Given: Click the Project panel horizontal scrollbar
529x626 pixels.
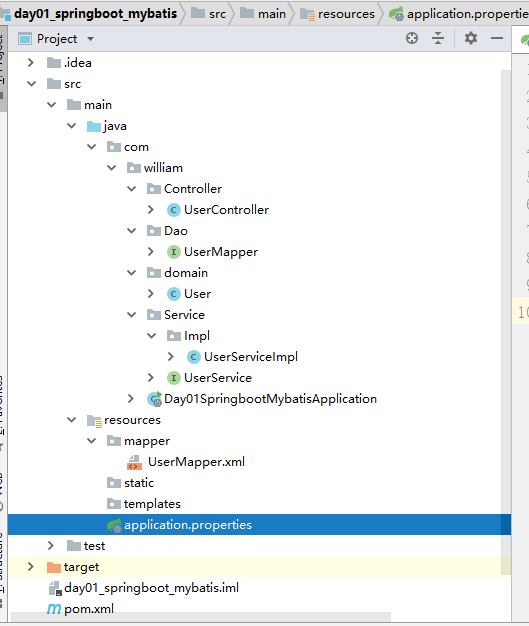Looking at the screenshot, I should 201,617.
